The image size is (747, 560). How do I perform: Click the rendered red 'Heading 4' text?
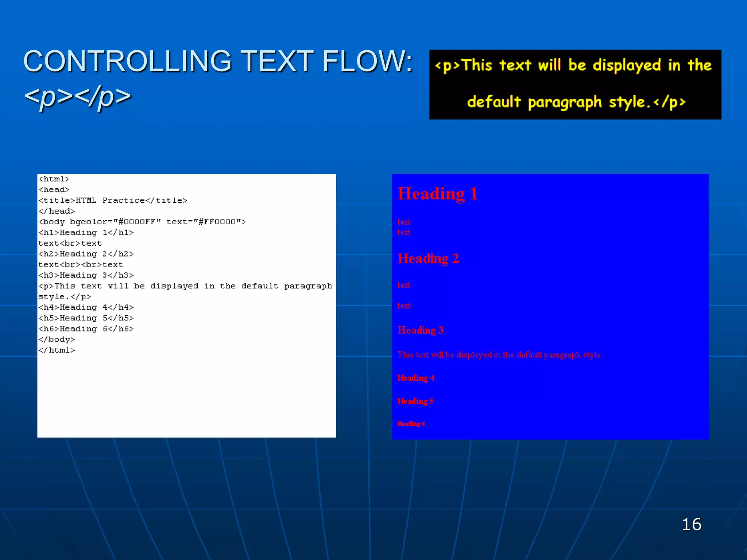coord(416,378)
